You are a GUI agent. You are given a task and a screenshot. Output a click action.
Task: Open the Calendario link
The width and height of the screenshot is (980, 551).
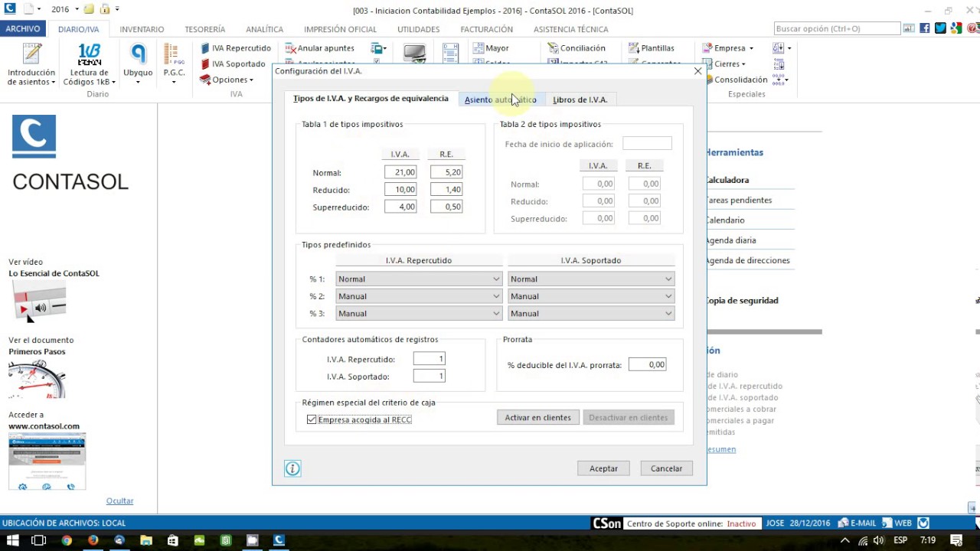(x=724, y=220)
